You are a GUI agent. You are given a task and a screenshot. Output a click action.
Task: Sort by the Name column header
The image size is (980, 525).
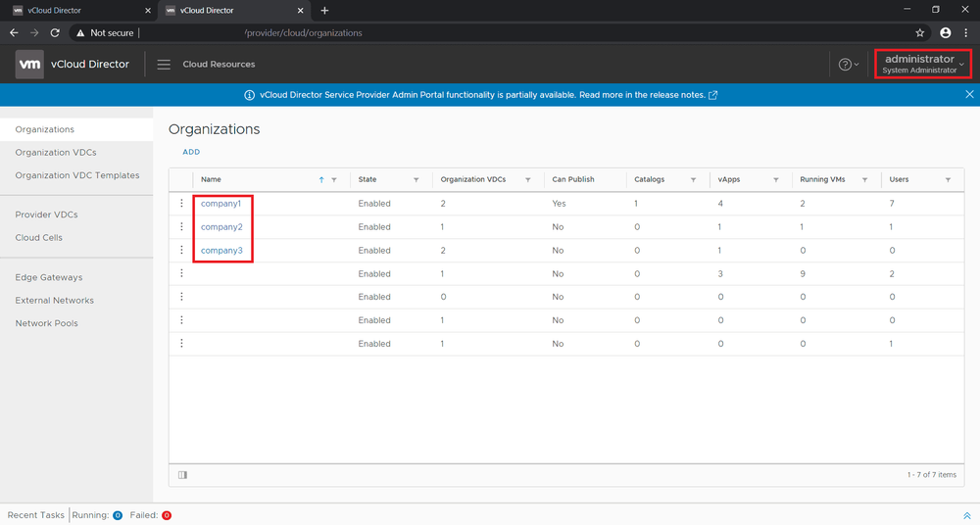211,180
